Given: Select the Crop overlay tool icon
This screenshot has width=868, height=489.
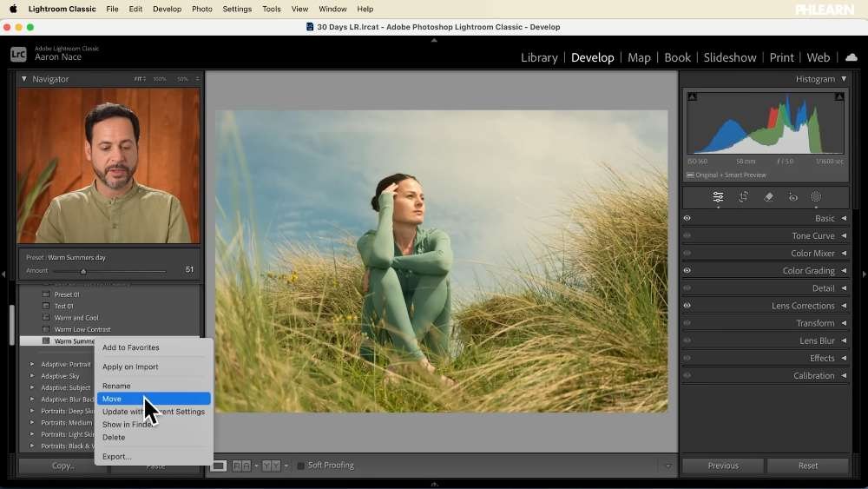Looking at the screenshot, I should click(744, 197).
